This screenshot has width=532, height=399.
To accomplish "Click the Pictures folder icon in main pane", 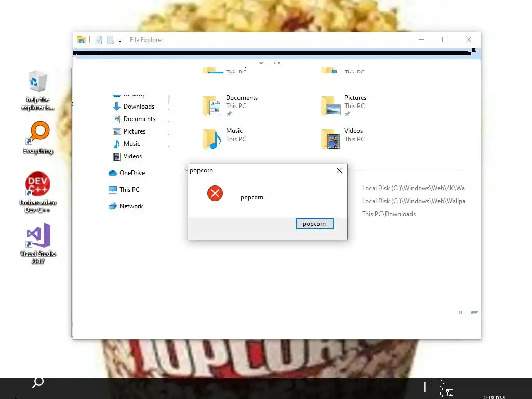I will 331,106.
